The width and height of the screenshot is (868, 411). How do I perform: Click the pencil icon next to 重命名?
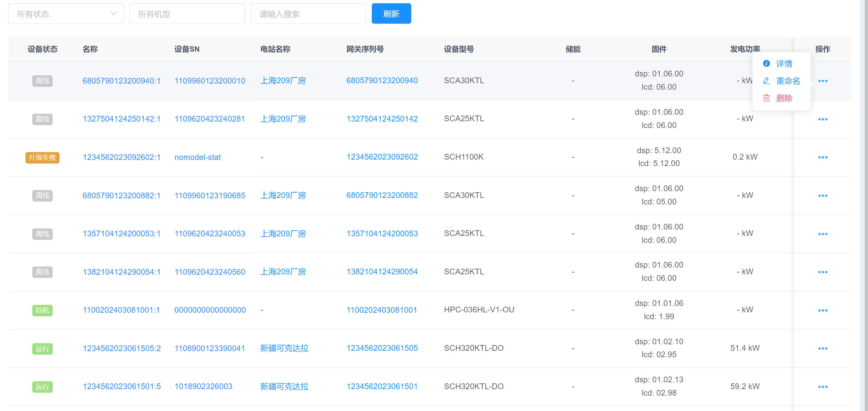[767, 81]
